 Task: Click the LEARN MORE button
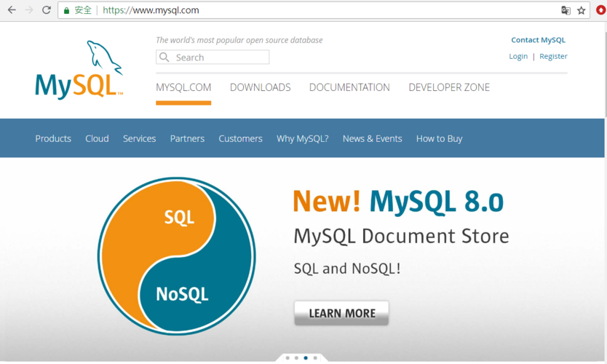(341, 313)
